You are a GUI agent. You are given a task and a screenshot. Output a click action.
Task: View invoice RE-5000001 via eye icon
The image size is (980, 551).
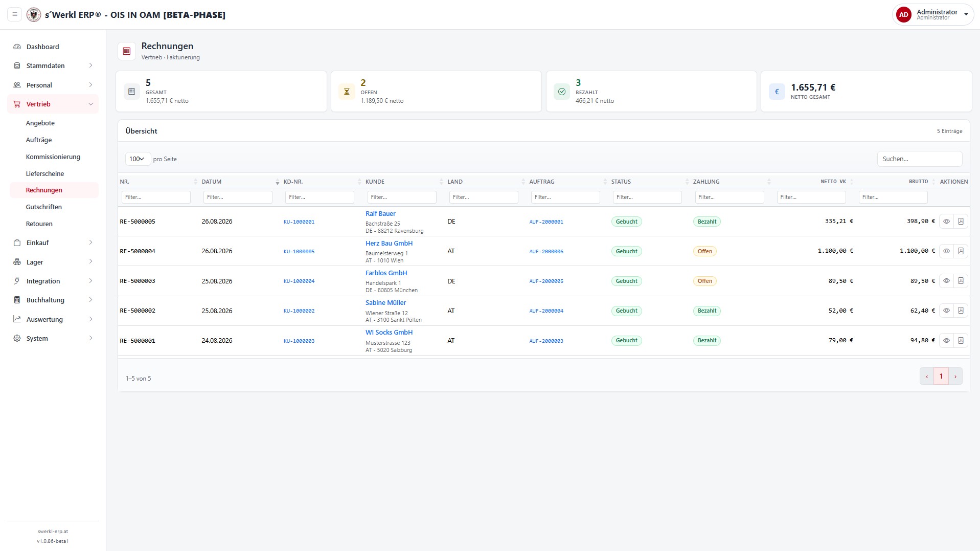click(x=946, y=340)
